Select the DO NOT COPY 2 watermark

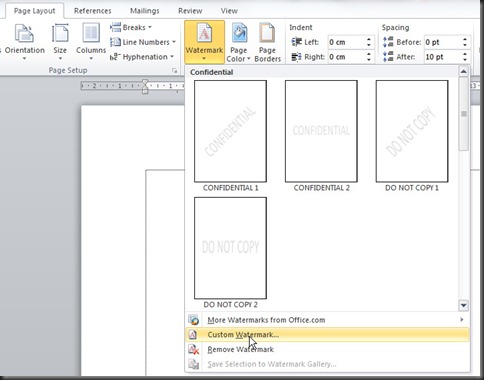(x=230, y=248)
